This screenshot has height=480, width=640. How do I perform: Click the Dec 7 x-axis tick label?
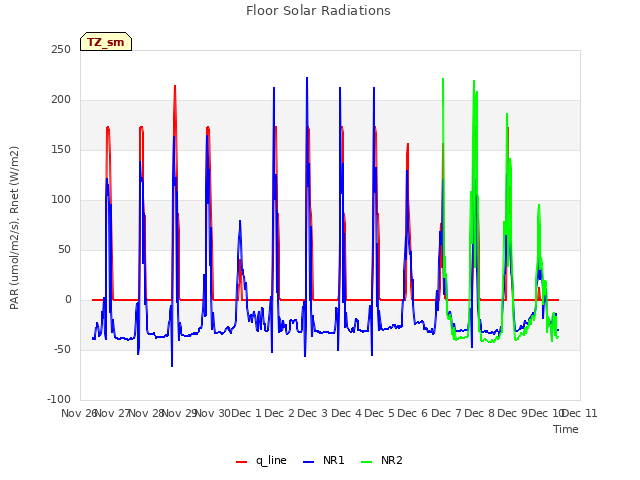(x=447, y=413)
